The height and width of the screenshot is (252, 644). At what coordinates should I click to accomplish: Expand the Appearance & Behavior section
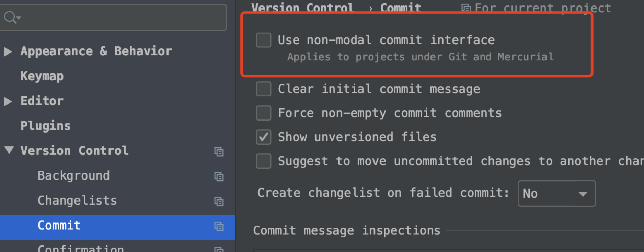pos(8,51)
